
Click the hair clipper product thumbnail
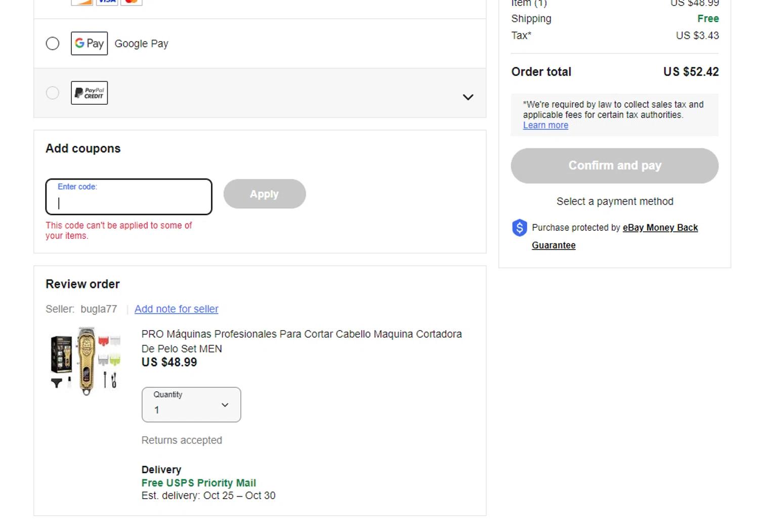tap(86, 361)
